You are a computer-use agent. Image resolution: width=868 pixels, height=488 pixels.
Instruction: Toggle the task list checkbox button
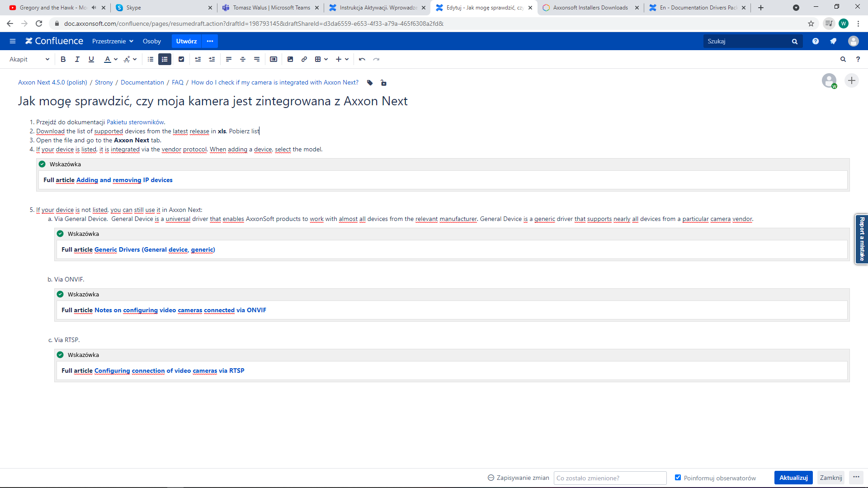(181, 59)
